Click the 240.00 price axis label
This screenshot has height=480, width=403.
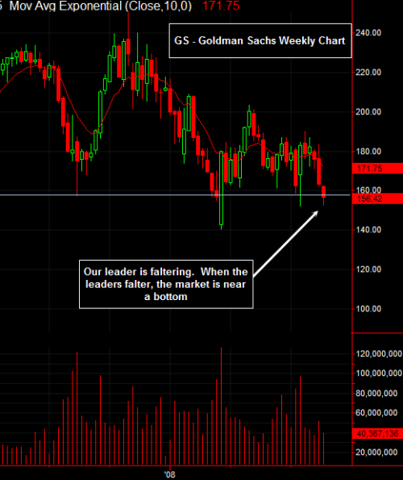point(368,33)
